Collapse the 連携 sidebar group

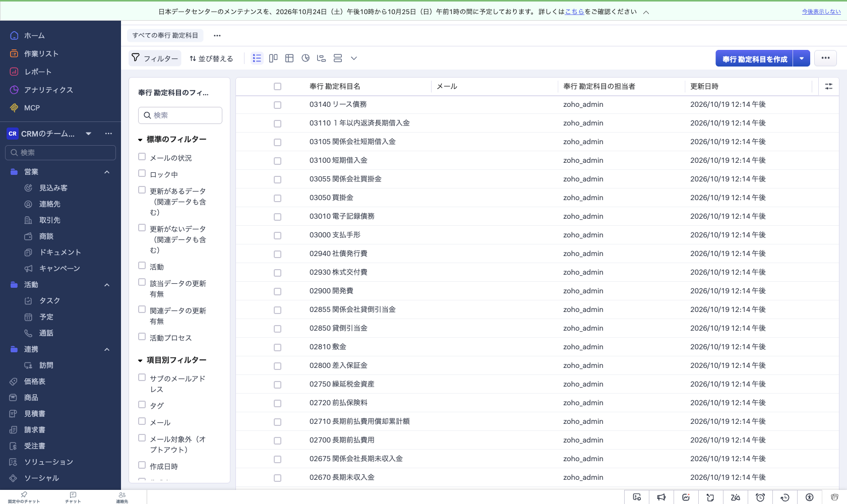pyautogui.click(x=107, y=349)
